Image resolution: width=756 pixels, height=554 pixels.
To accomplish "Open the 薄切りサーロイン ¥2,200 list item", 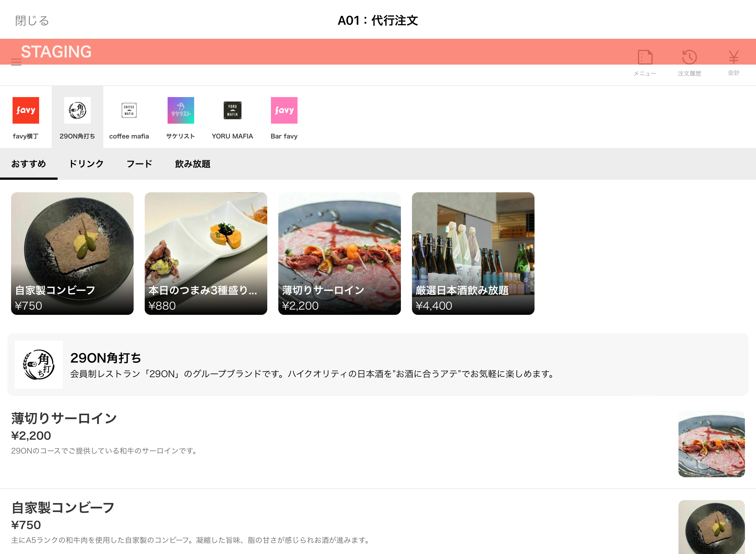I will [x=64, y=419].
